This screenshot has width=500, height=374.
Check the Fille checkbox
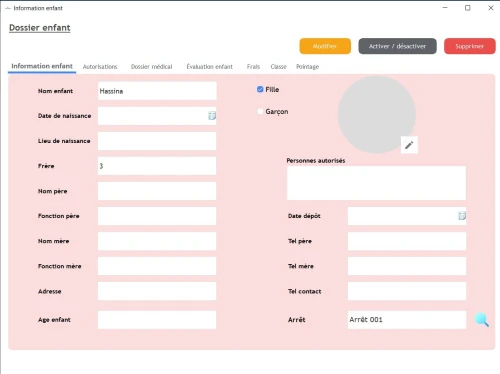[x=260, y=89]
